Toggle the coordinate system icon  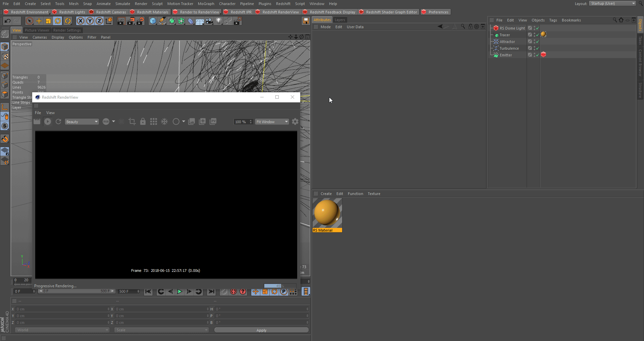click(x=109, y=21)
